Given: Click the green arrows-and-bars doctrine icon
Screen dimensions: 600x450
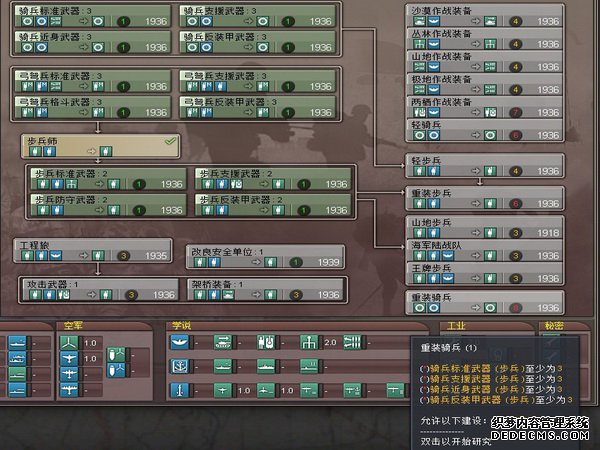Looking at the screenshot, I should tap(352, 342).
